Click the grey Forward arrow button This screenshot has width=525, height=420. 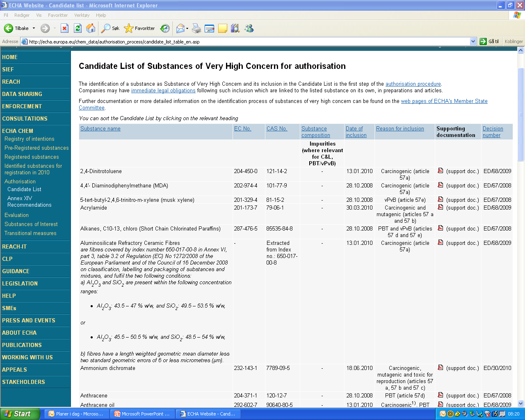click(45, 28)
